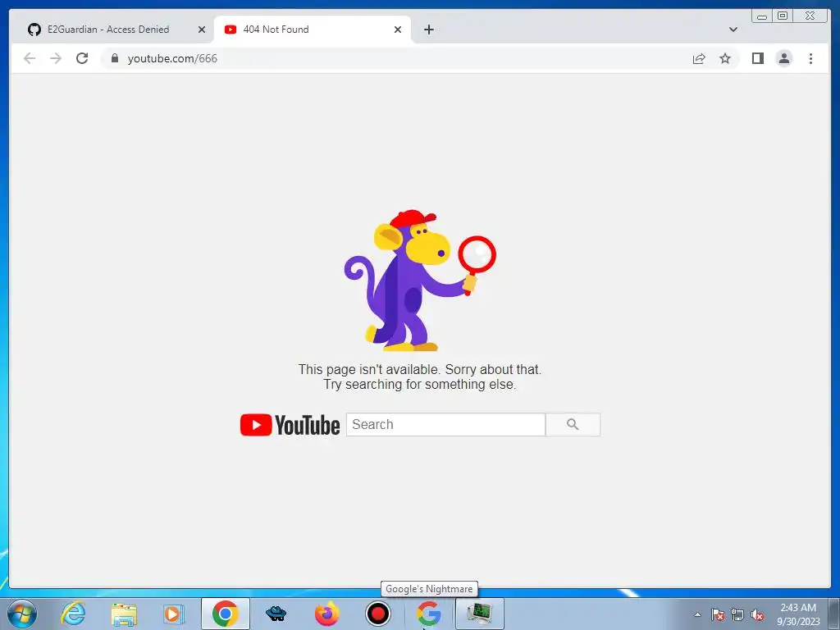Open a new tab with plus button
The height and width of the screenshot is (630, 840).
click(x=428, y=30)
